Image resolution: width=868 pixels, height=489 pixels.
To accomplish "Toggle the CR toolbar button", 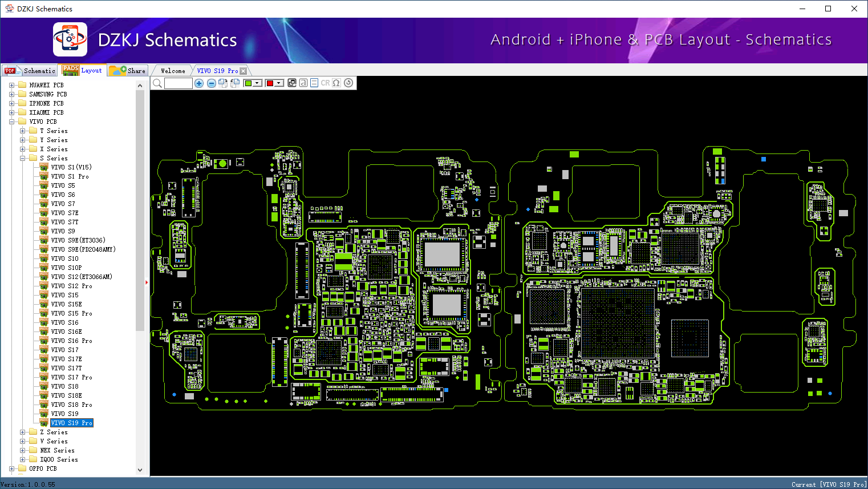I will pyautogui.click(x=325, y=83).
